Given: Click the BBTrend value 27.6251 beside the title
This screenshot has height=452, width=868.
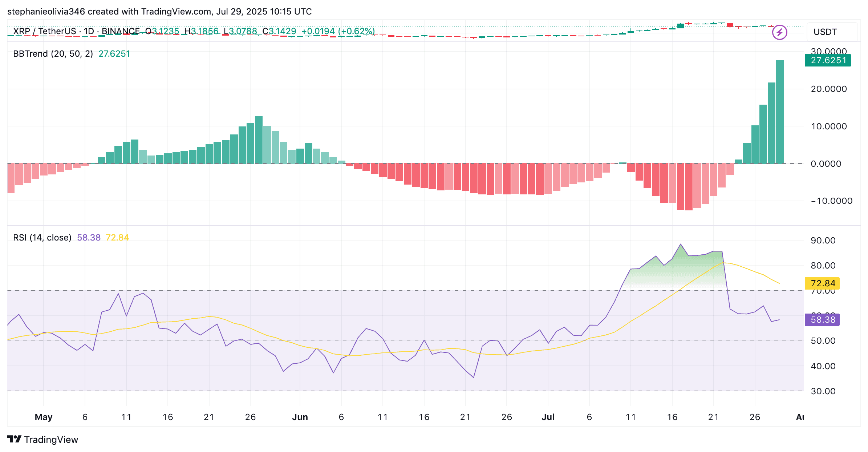Looking at the screenshot, I should [114, 54].
